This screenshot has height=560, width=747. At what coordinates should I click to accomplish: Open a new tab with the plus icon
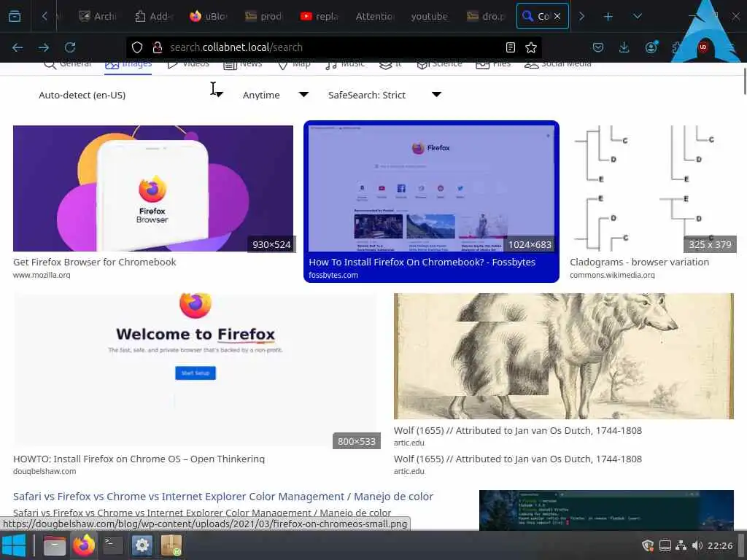(608, 16)
